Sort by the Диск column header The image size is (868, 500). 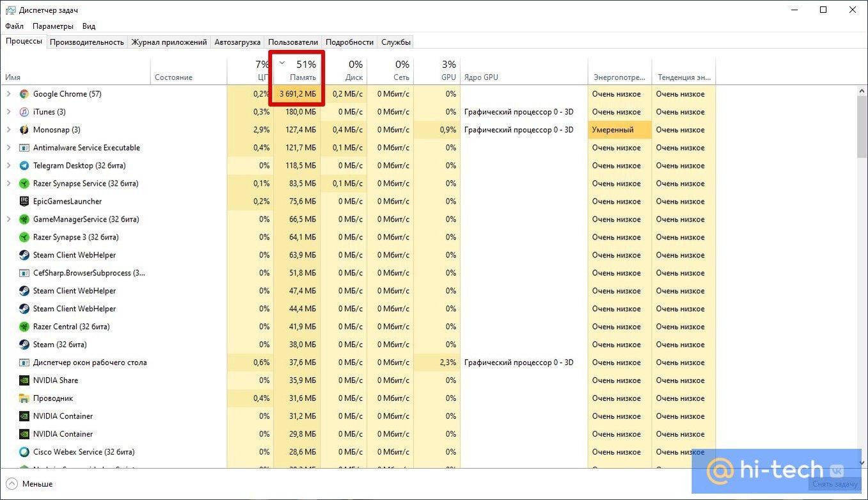click(343, 71)
